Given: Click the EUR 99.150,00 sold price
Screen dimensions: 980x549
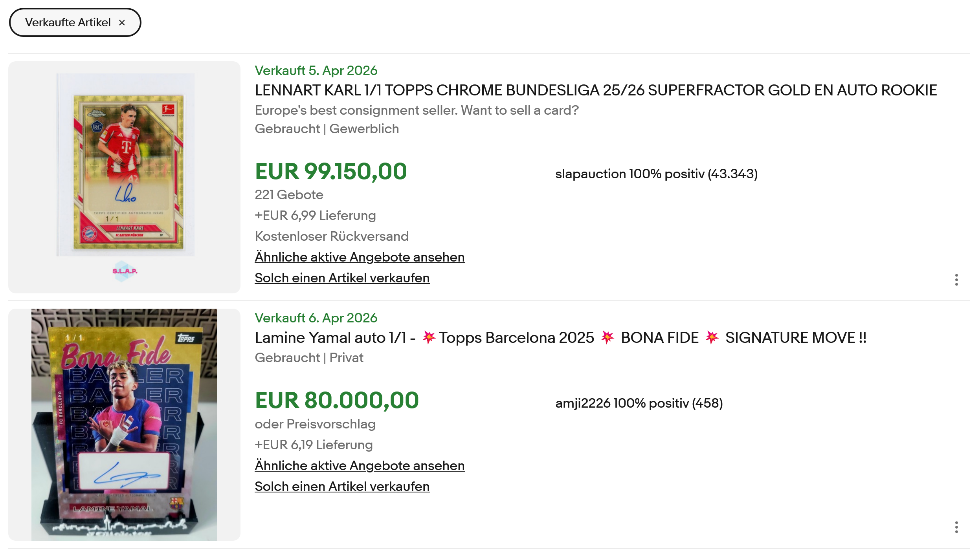Looking at the screenshot, I should pyautogui.click(x=331, y=171).
